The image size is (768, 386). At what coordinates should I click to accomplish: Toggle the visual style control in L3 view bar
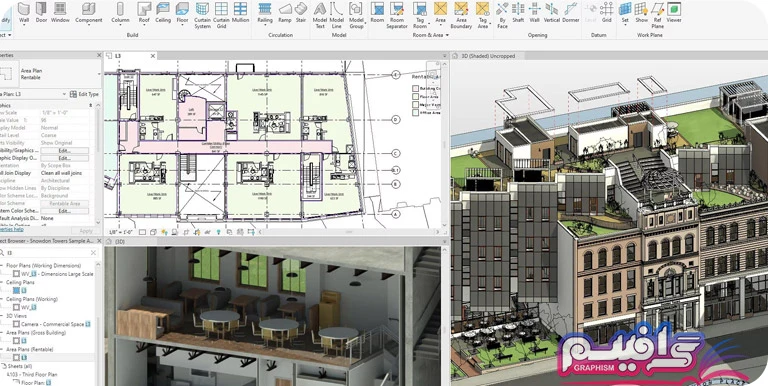(153, 232)
